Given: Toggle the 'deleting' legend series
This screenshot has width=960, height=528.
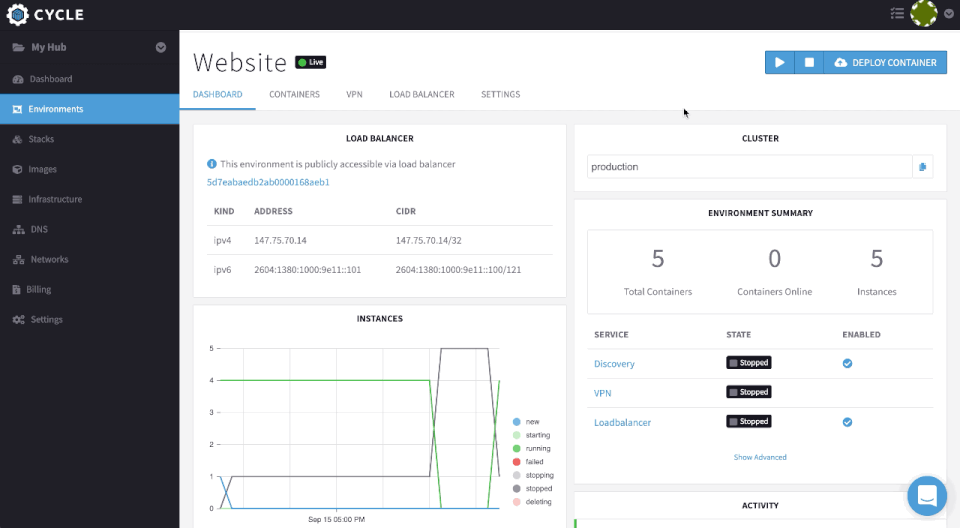Looking at the screenshot, I should (x=532, y=502).
